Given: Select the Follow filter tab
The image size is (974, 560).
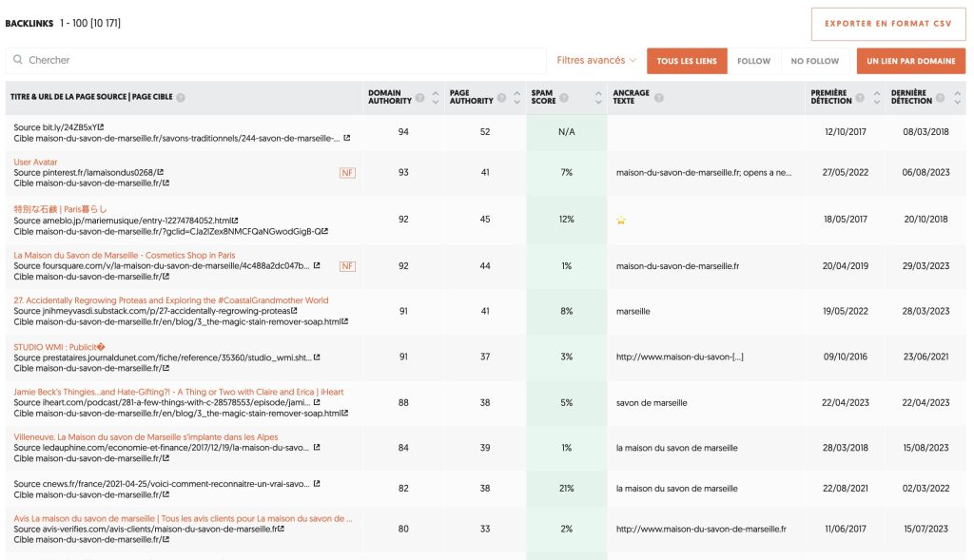Looking at the screenshot, I should click(753, 61).
